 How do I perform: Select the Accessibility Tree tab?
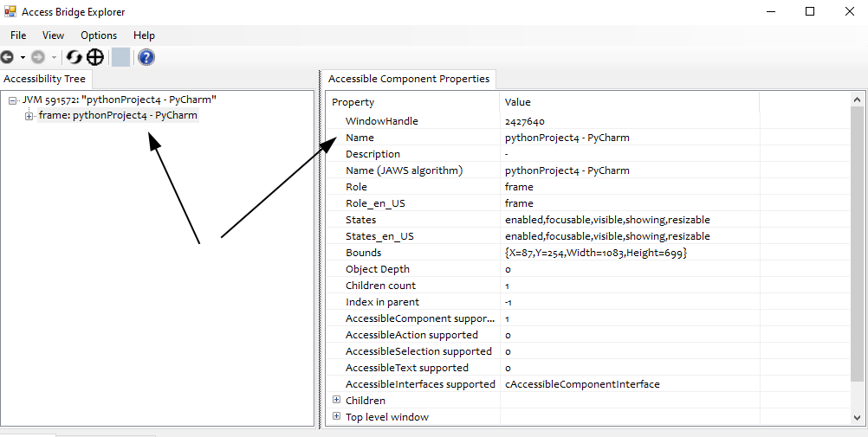[x=45, y=79]
